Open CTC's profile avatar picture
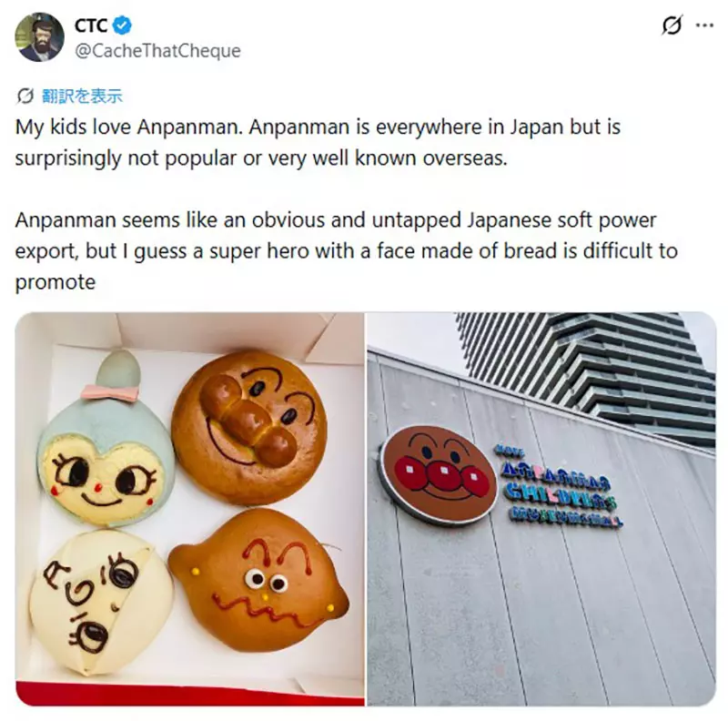The width and height of the screenshot is (728, 721). (39, 37)
